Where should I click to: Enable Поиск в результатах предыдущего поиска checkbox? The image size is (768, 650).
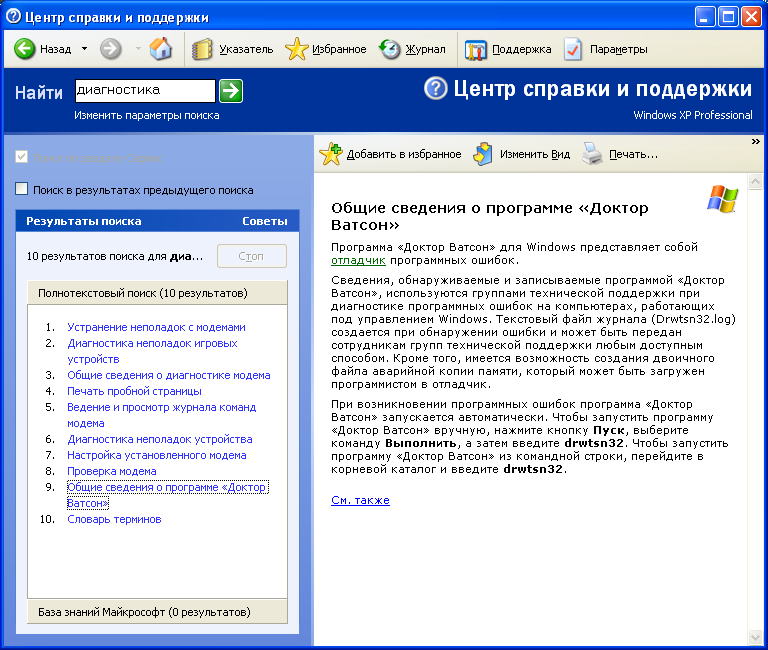click(x=22, y=189)
